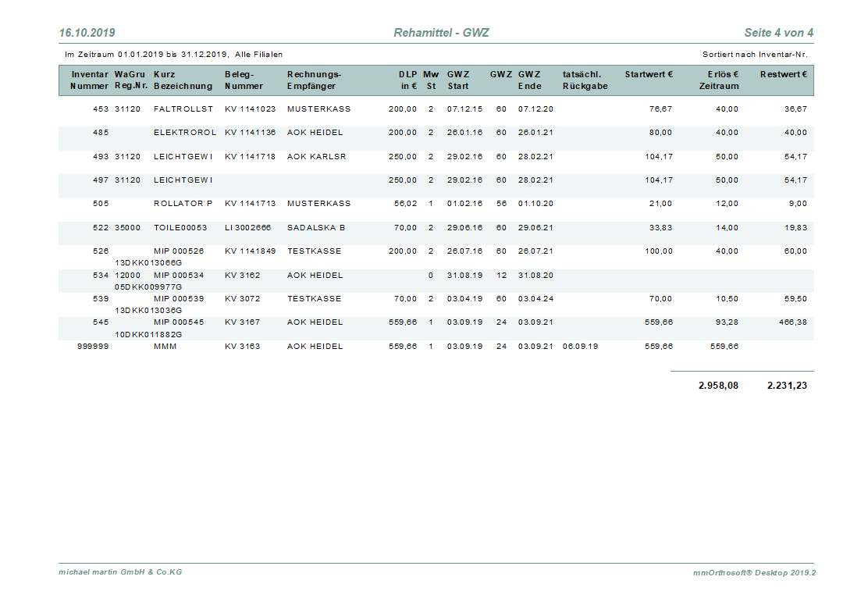Click the ELEKTROROL item name
The width and height of the screenshot is (868, 598).
point(185,133)
